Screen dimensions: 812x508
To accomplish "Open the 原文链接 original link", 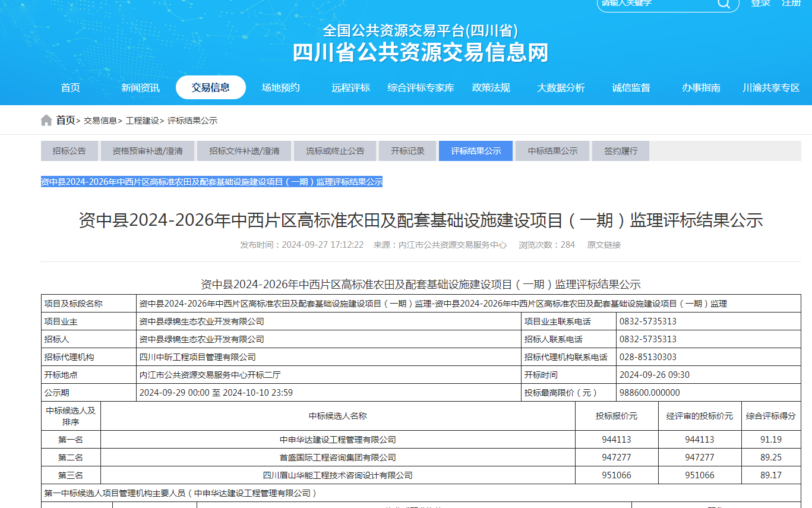I will click(x=604, y=245).
